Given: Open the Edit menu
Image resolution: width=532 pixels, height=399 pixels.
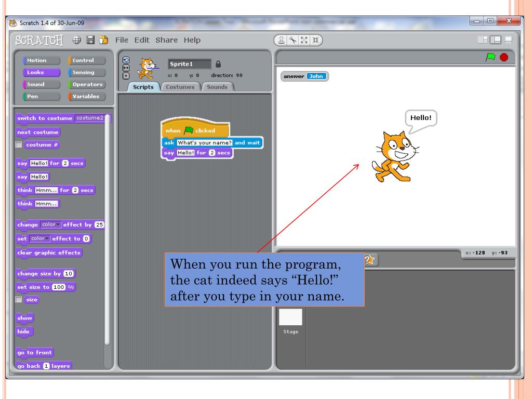Looking at the screenshot, I should click(x=142, y=40).
